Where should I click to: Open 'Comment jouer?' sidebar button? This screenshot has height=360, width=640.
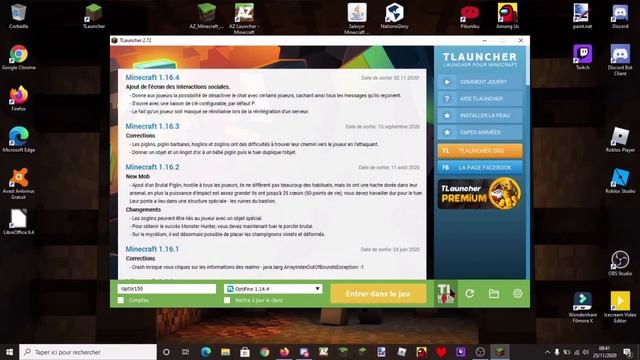tap(480, 82)
